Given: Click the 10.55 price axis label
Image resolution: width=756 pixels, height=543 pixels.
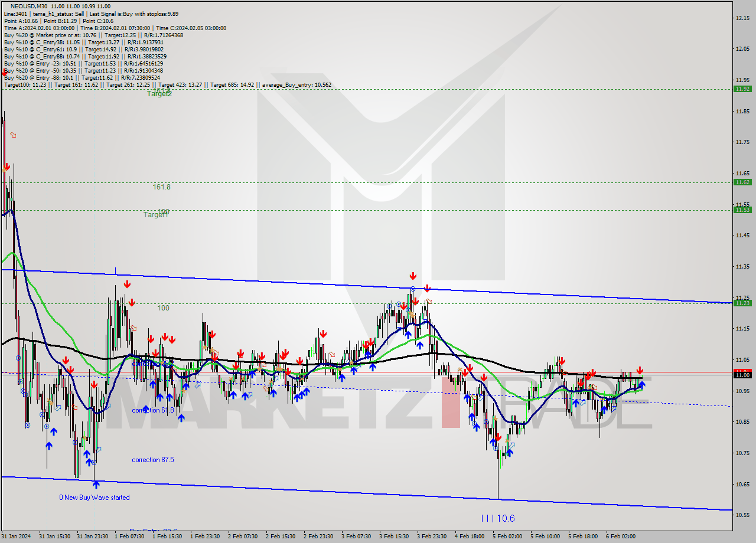Looking at the screenshot, I should pyautogui.click(x=743, y=515).
